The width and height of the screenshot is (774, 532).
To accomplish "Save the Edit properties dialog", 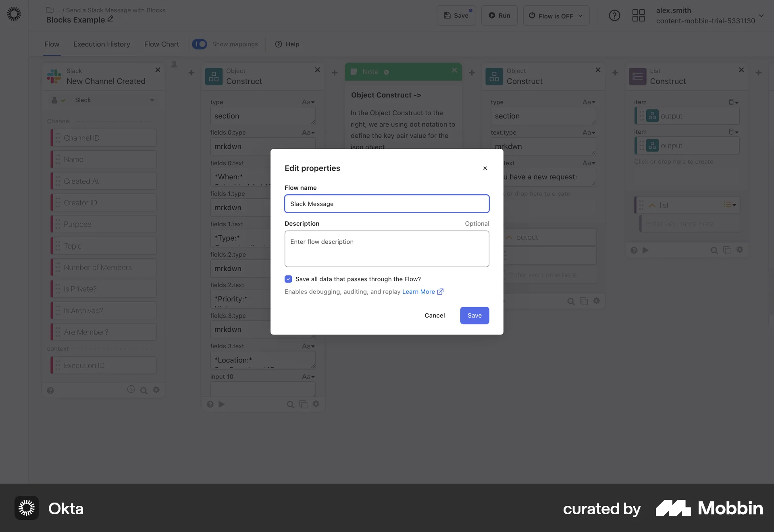I will tap(474, 316).
